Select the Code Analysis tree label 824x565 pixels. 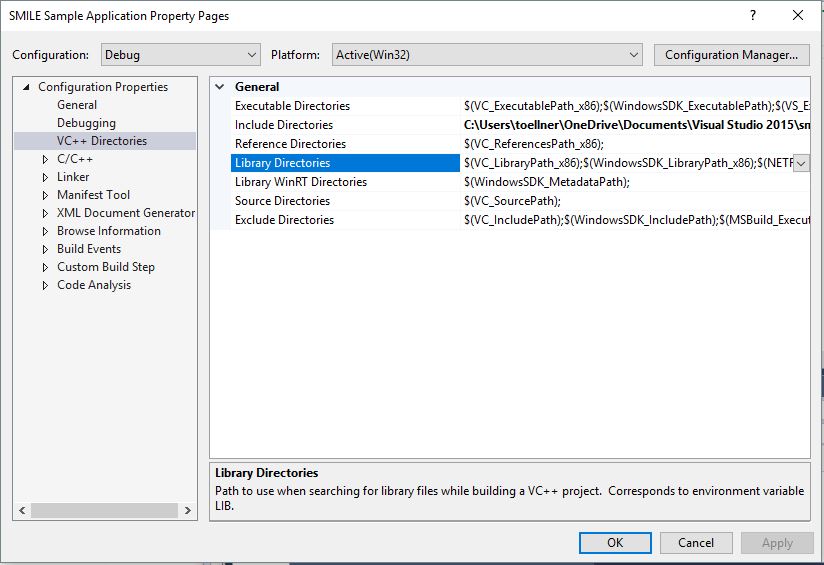[94, 284]
